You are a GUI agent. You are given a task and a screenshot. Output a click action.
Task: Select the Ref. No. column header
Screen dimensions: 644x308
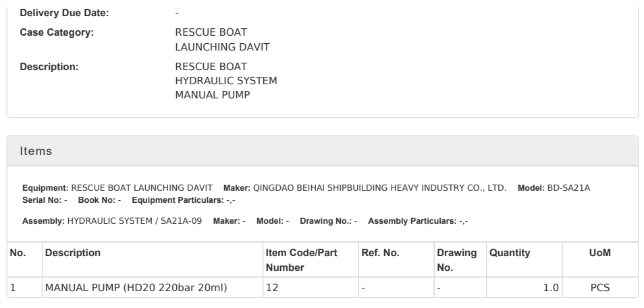click(x=381, y=253)
